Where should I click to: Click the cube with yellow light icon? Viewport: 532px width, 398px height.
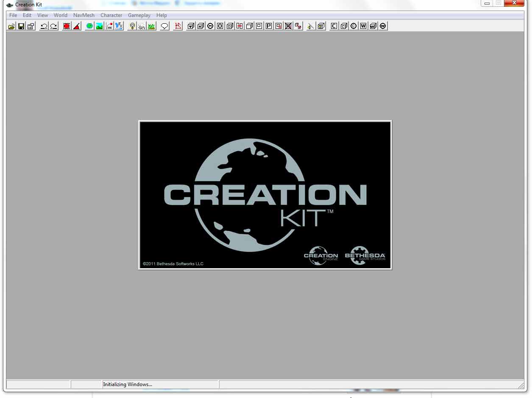coord(321,26)
